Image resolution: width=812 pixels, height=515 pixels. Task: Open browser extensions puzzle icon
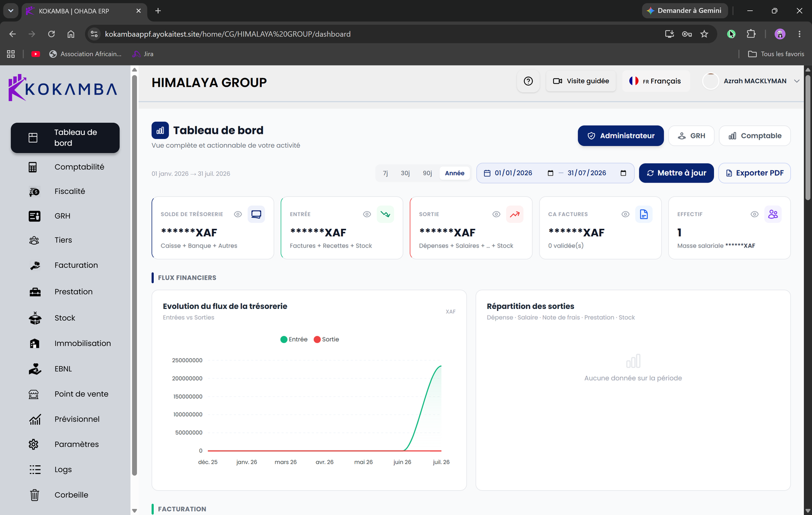pos(751,34)
